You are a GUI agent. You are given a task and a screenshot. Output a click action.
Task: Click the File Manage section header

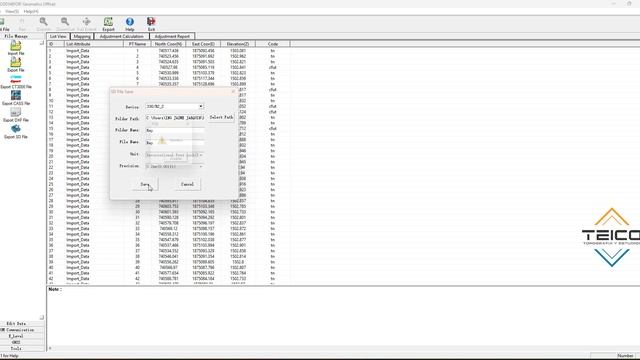[16, 36]
